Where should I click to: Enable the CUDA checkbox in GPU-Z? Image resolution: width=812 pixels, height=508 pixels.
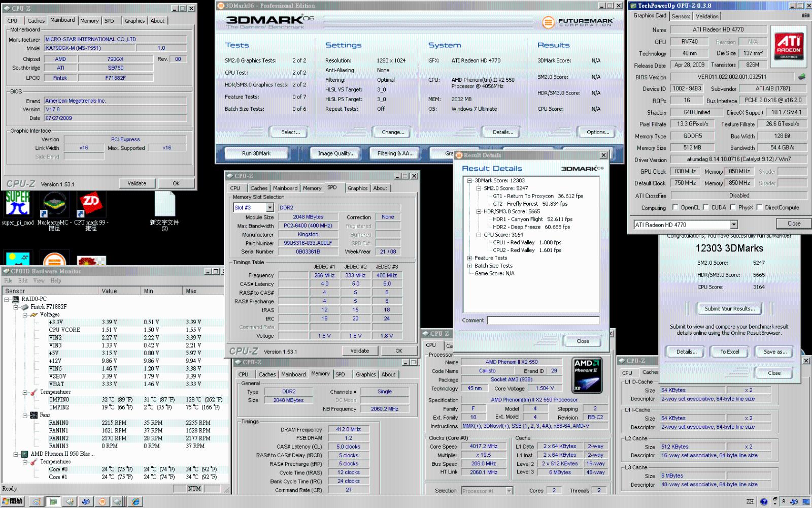[x=705, y=207]
